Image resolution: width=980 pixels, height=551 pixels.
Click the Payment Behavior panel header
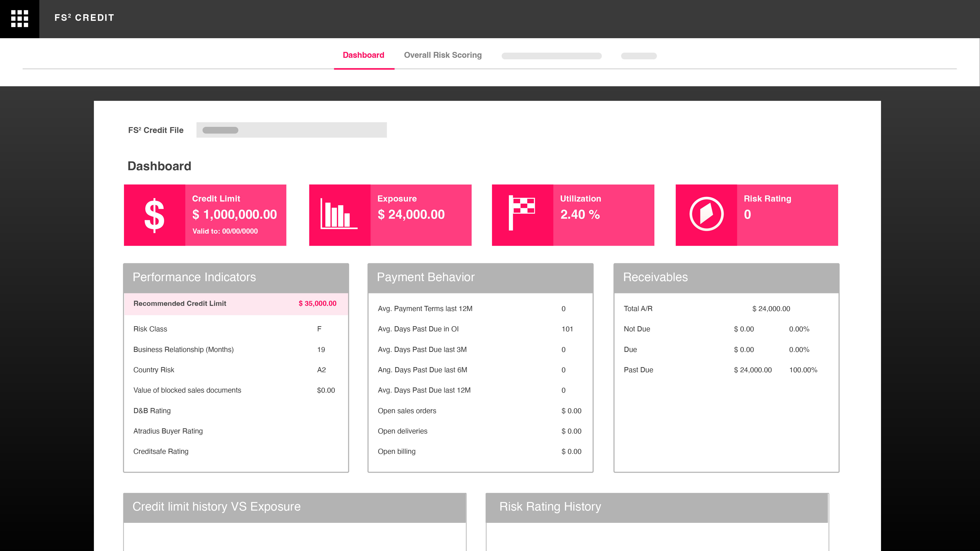480,278
